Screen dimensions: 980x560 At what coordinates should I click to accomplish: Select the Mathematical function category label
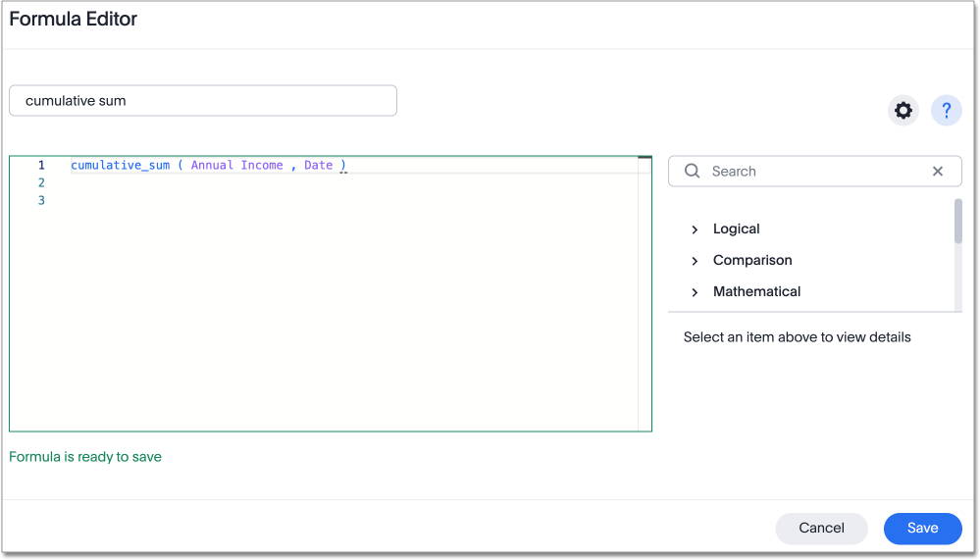click(756, 291)
